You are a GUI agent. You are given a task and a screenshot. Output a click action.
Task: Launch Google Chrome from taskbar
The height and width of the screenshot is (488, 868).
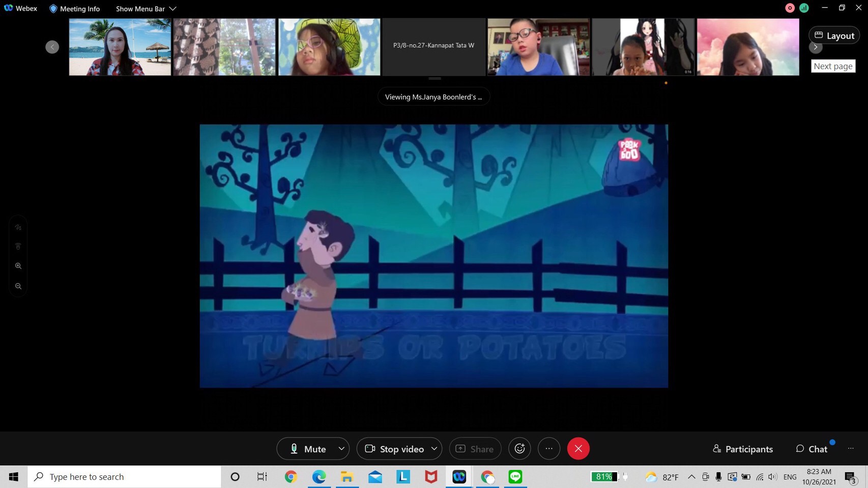pyautogui.click(x=291, y=477)
